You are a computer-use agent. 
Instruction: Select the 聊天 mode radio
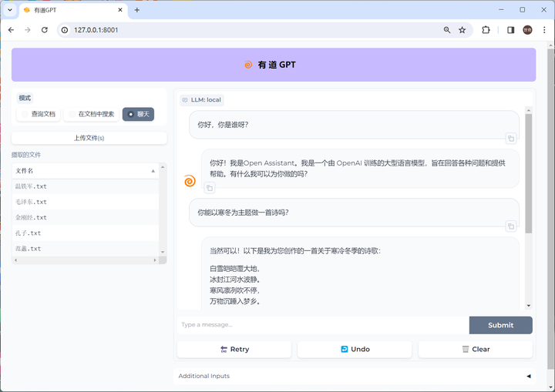(x=138, y=114)
